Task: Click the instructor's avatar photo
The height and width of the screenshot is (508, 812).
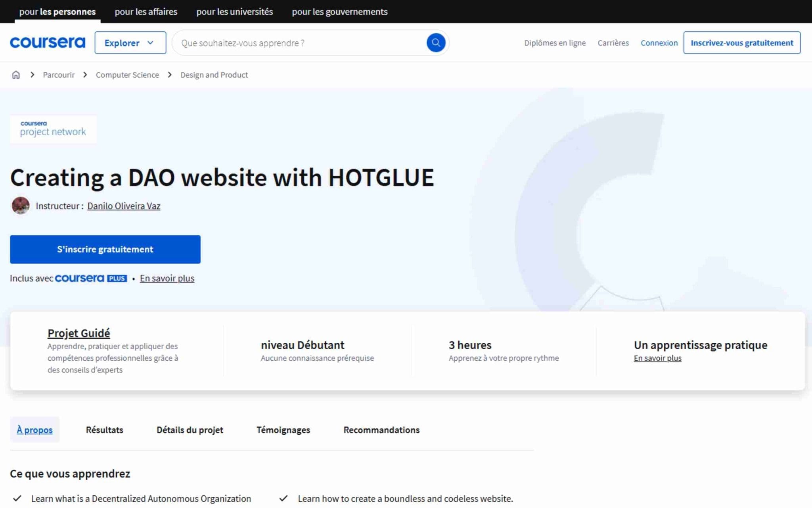Action: (21, 206)
